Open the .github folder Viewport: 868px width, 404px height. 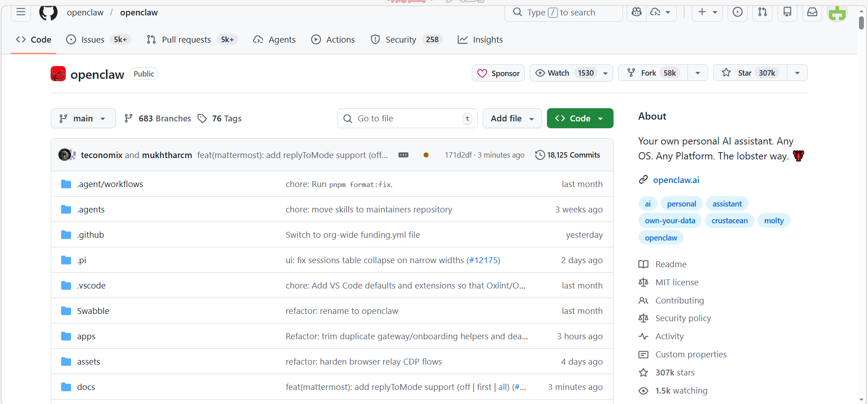(x=91, y=235)
